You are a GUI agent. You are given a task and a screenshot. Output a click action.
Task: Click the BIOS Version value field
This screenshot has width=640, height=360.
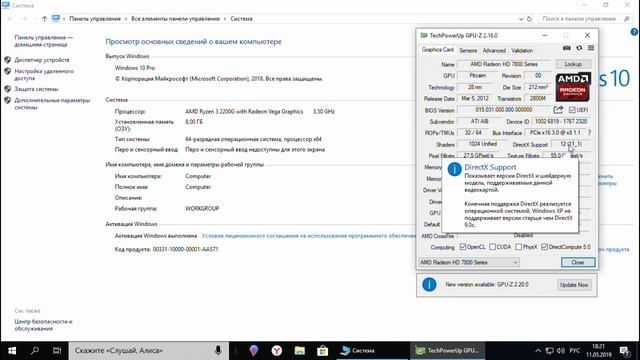504,110
